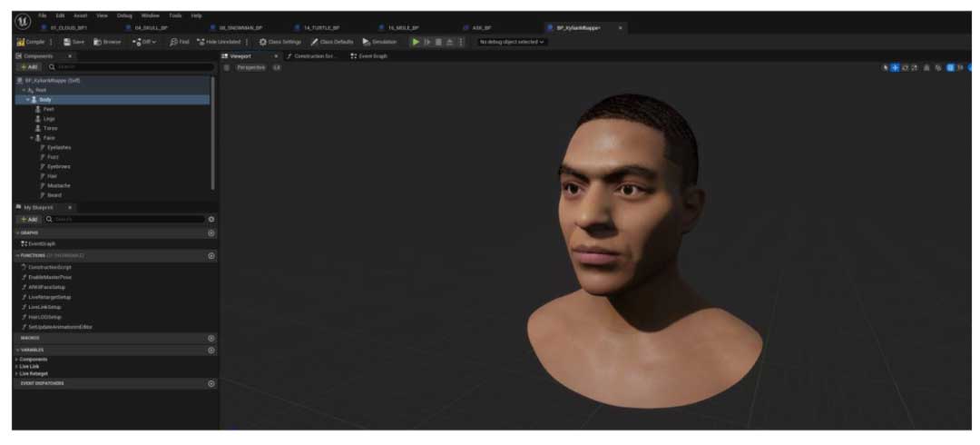This screenshot has height=445, width=980.
Task: Open the LiveLinkSetup function
Action: tap(44, 307)
